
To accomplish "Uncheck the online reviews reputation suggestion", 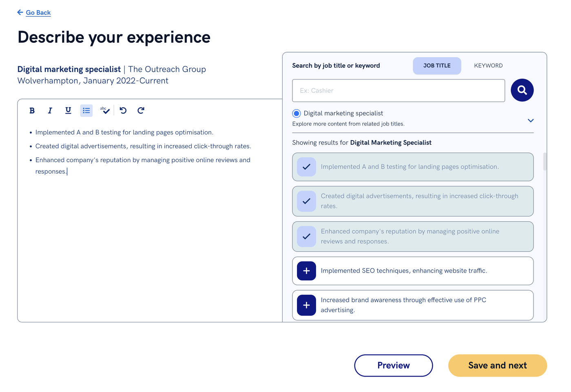I will [x=306, y=236].
